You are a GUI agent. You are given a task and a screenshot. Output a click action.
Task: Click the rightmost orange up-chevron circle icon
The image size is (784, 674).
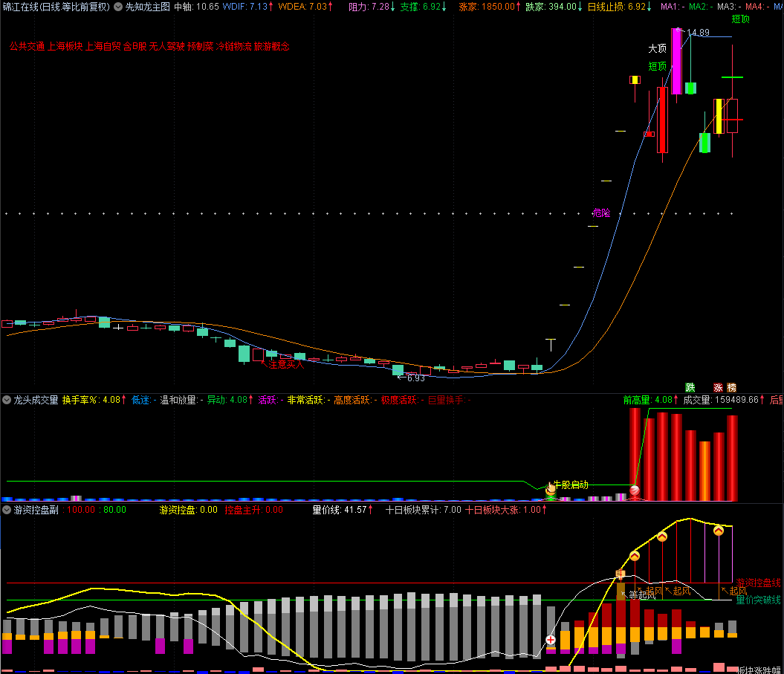tap(719, 530)
